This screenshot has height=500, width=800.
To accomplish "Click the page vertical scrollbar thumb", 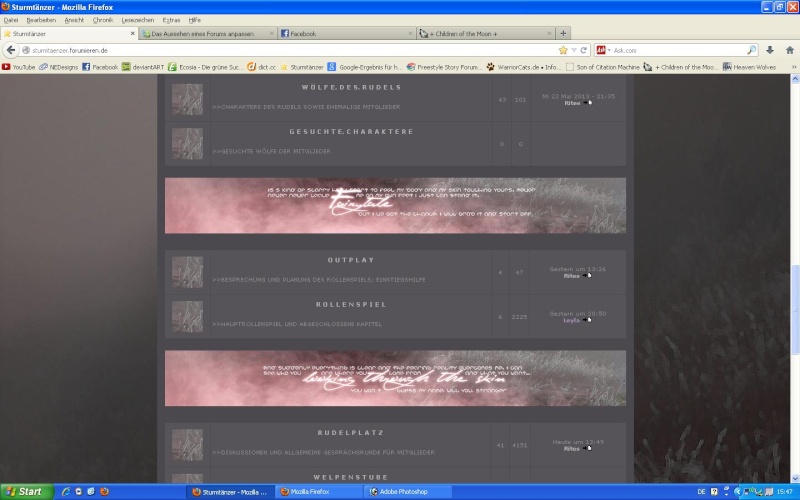I will 795,309.
